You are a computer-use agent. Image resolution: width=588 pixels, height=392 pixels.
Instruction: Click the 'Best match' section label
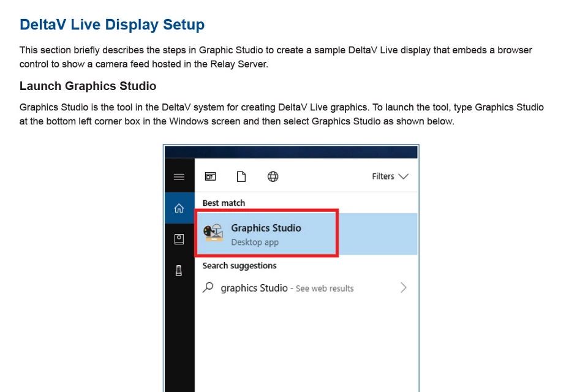point(224,203)
